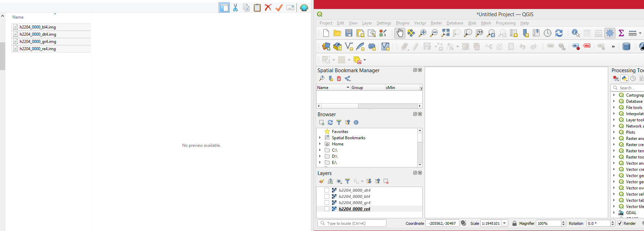The image size is (644, 231).
Task: Open the Processing menu
Action: pyautogui.click(x=506, y=23)
